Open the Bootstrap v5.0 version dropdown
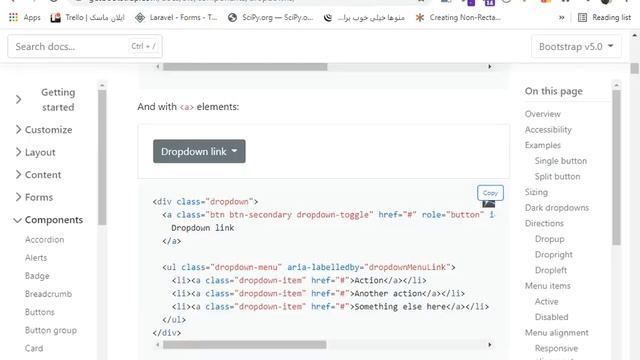 [x=576, y=47]
